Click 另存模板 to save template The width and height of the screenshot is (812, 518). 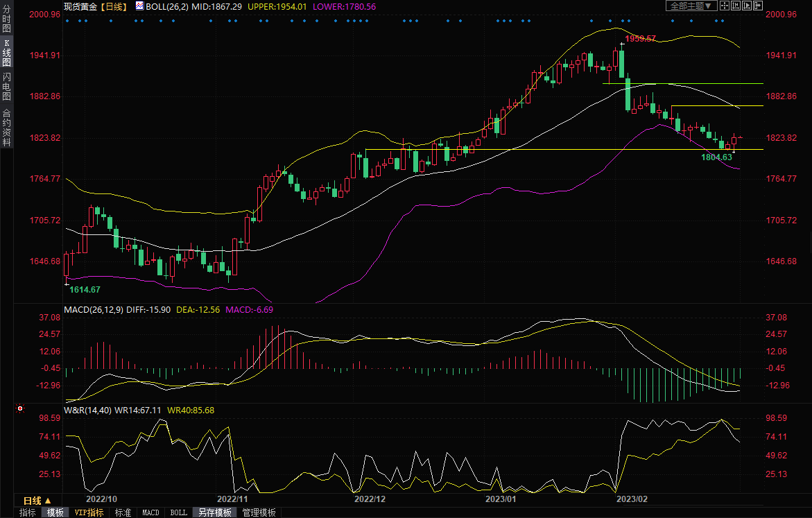(214, 512)
